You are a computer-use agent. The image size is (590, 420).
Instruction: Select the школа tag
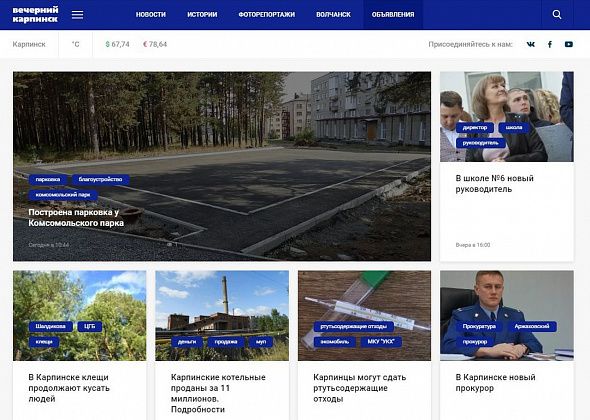pyautogui.click(x=514, y=128)
